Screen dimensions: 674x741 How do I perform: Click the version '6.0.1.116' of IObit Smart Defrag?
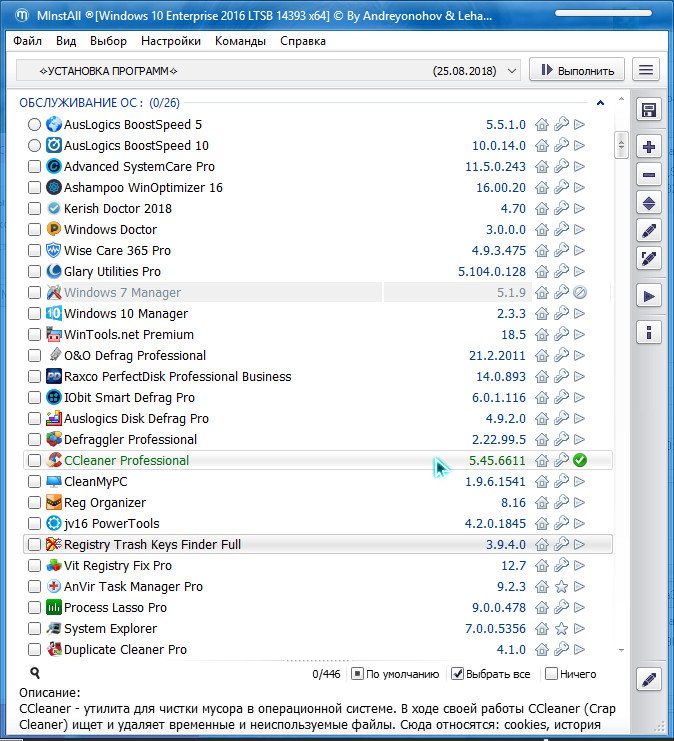click(x=499, y=397)
